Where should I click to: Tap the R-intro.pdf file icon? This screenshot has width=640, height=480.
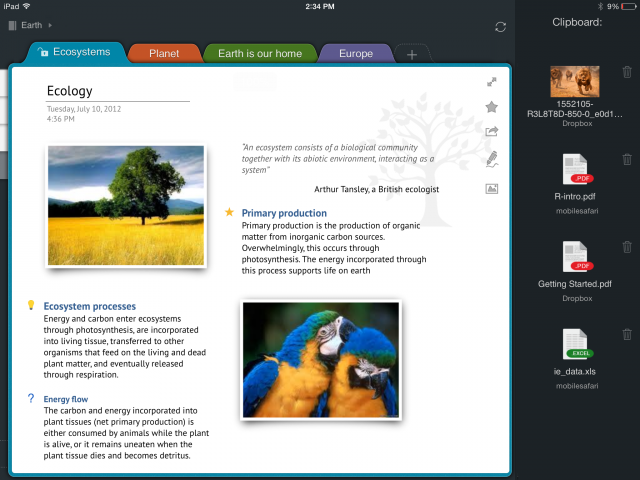(576, 169)
